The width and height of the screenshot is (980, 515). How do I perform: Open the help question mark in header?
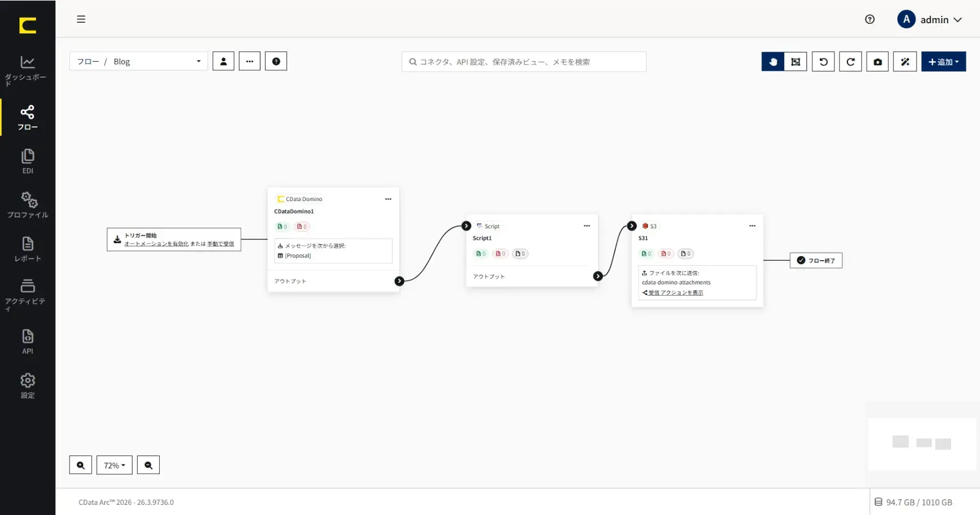[870, 19]
